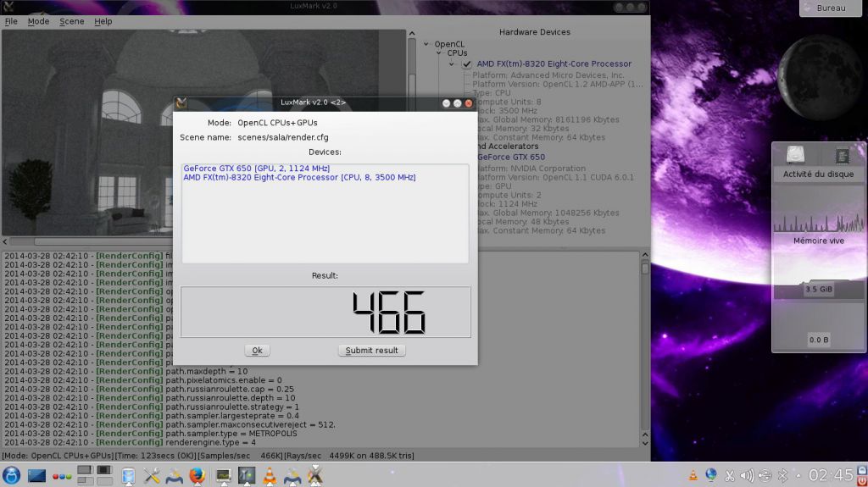Select GeForce GTX 650 in the dialog's Devices list

[256, 169]
